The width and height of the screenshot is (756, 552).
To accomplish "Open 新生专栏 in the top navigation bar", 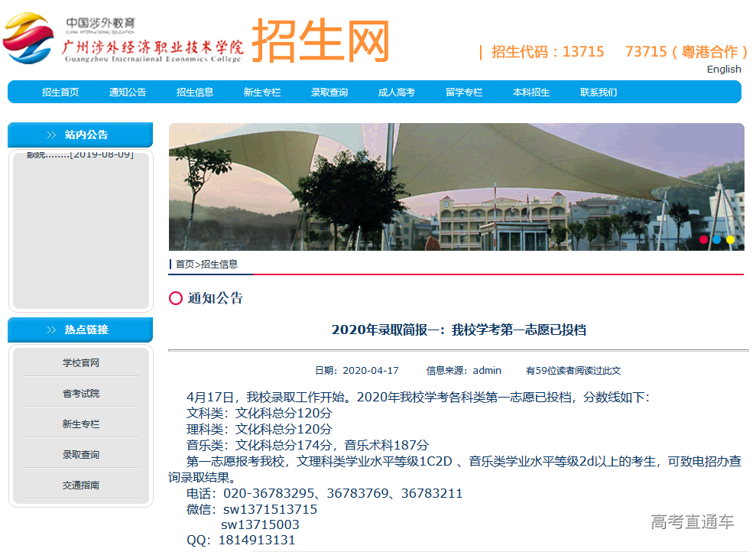I will point(262,93).
